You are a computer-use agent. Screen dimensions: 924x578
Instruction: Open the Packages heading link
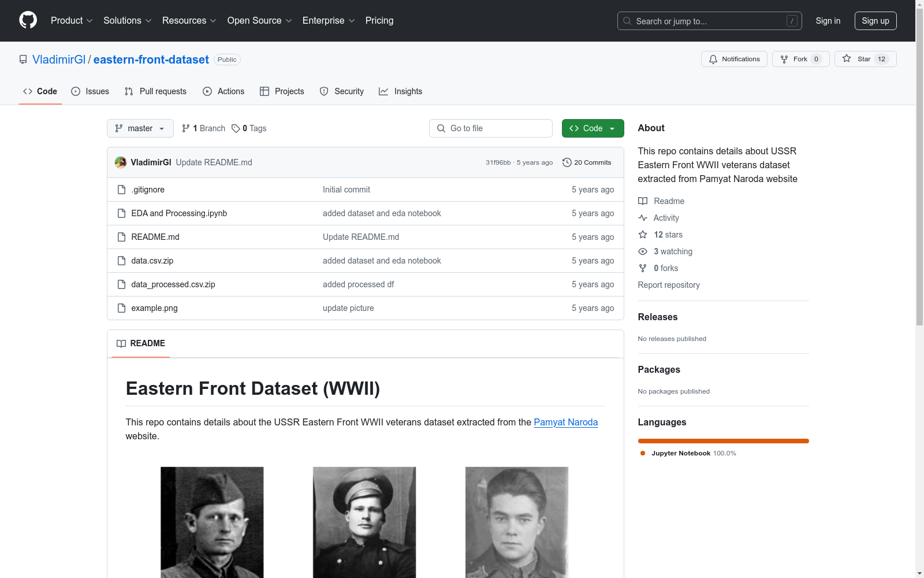coord(659,369)
